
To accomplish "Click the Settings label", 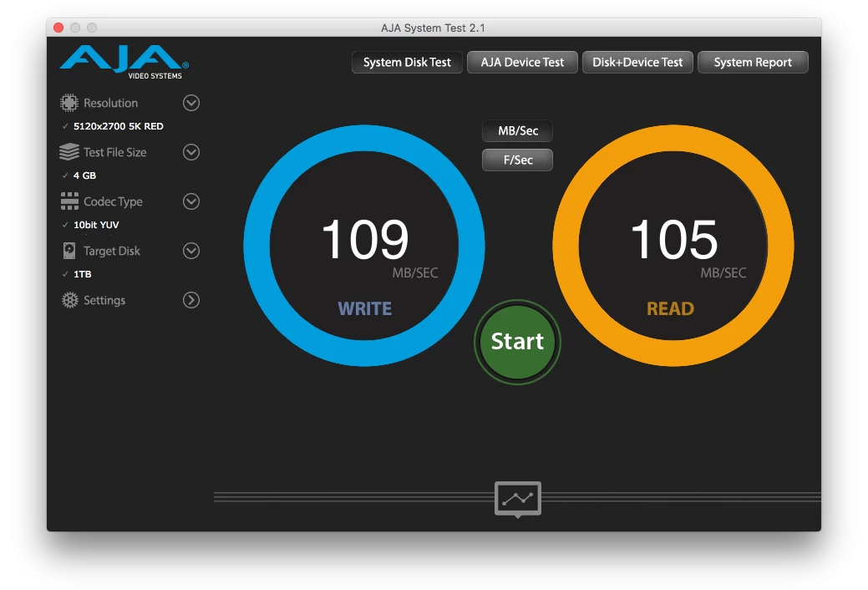I will (104, 300).
